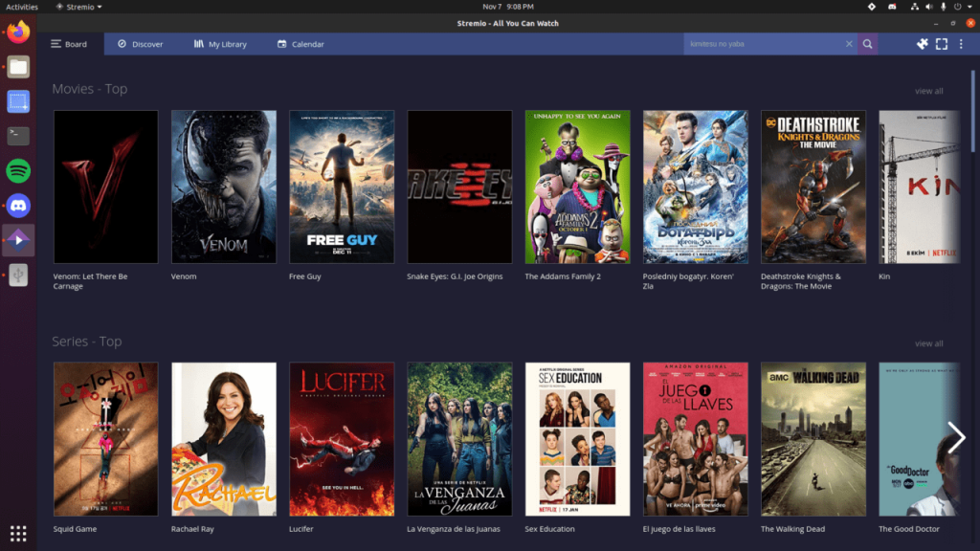Click the search input field
This screenshot has height=551, width=980.
[x=763, y=44]
